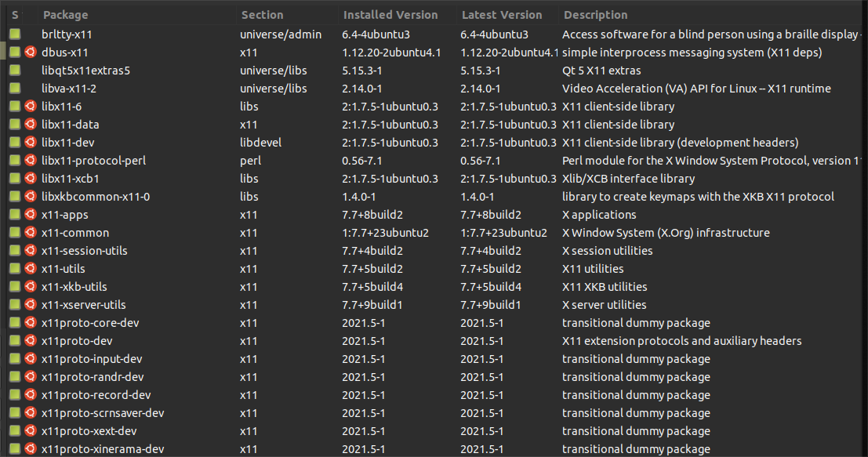Click the Ubuntu logo icon beside libx11-data
Image resolution: width=868 pixels, height=457 pixels.
pos(31,124)
